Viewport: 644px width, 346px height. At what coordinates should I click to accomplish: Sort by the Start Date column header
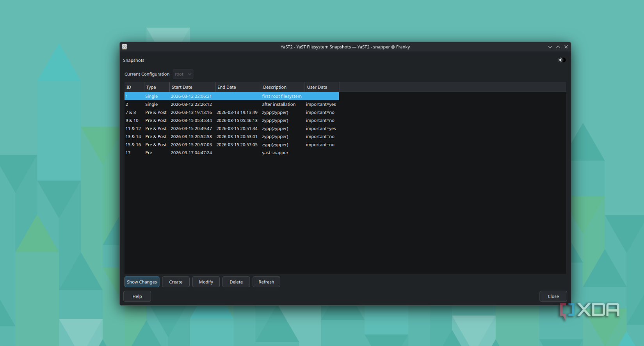tap(192, 87)
